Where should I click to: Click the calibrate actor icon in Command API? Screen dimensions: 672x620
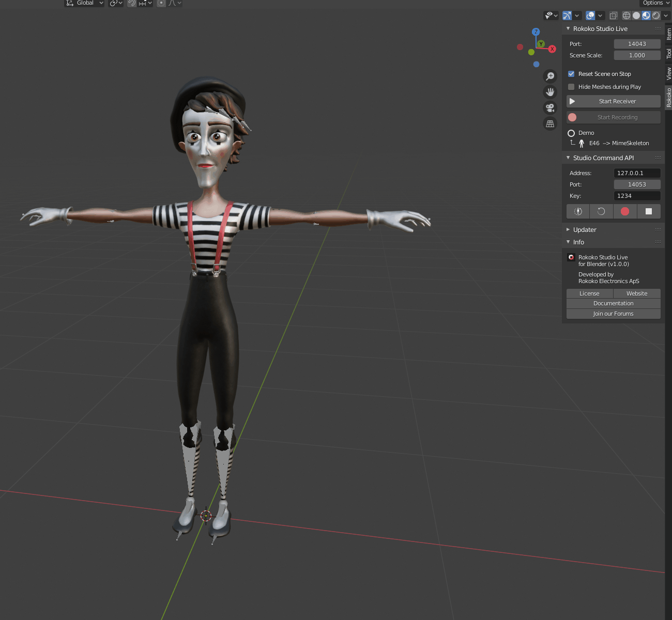[x=578, y=211]
